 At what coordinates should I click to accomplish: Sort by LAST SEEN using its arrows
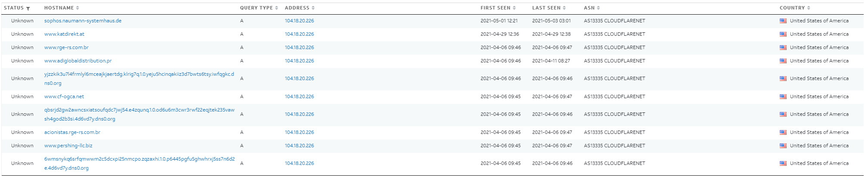click(564, 8)
